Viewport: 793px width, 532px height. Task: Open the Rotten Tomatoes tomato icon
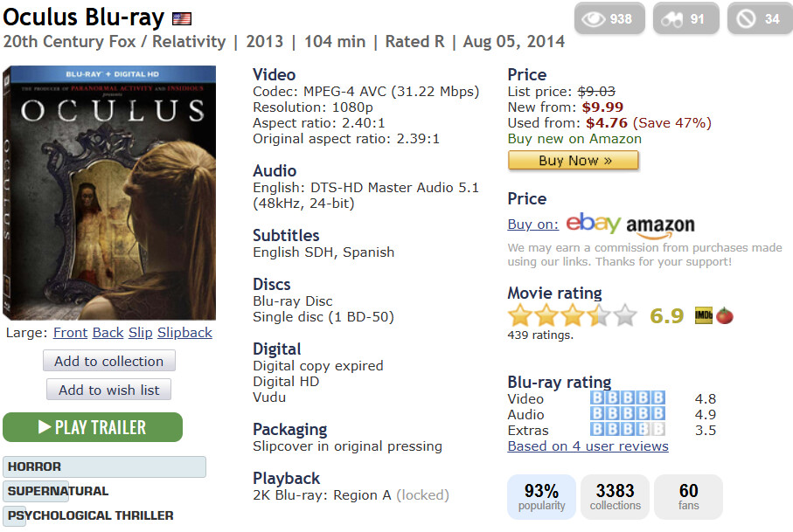click(724, 315)
